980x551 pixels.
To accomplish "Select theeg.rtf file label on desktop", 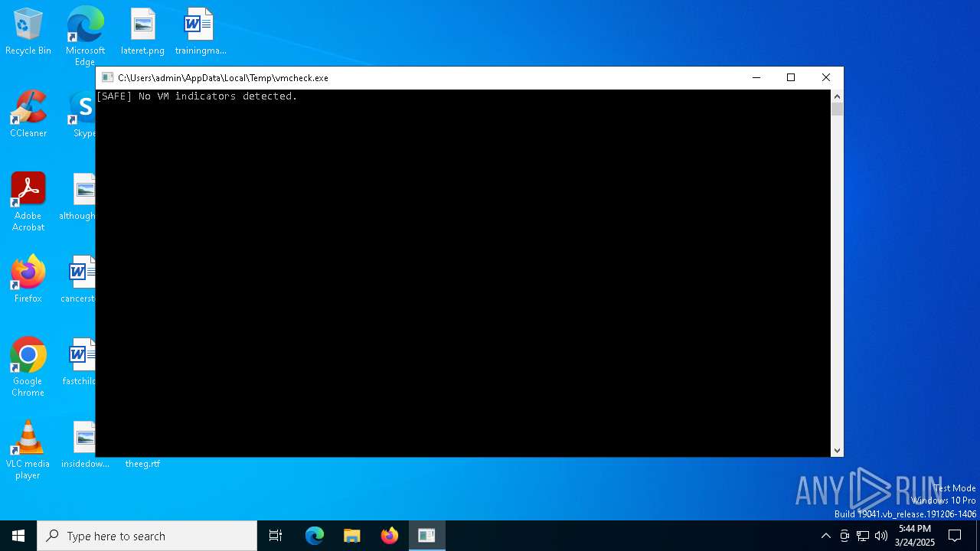I will [142, 464].
